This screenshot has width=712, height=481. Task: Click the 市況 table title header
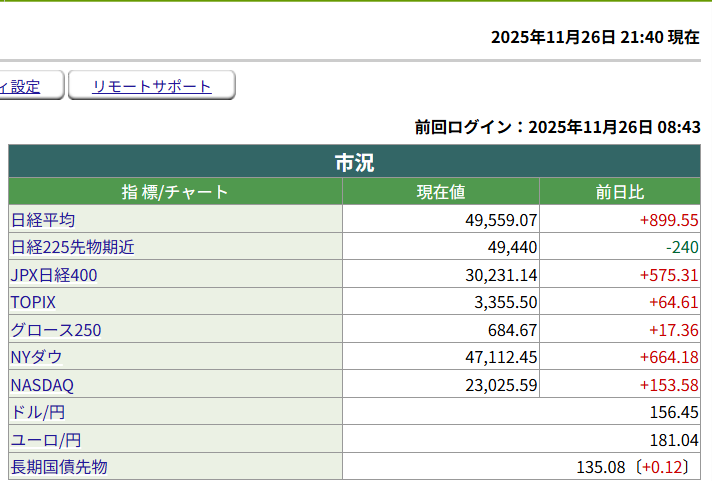pos(354,162)
